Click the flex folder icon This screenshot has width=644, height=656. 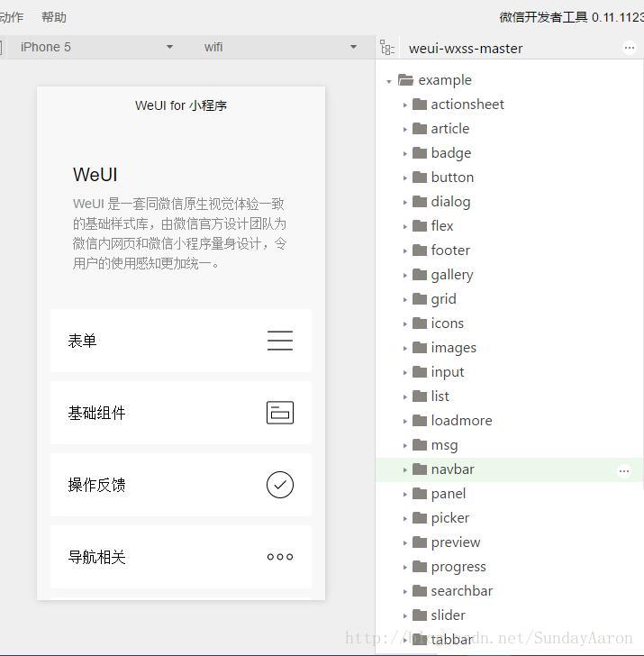pos(420,226)
